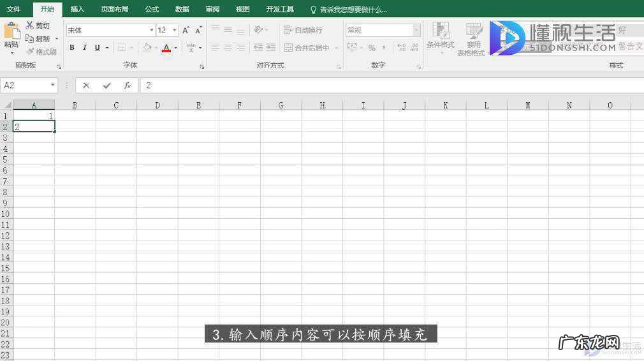Increase indent
Screen dimensions: 644x361
tap(270, 48)
